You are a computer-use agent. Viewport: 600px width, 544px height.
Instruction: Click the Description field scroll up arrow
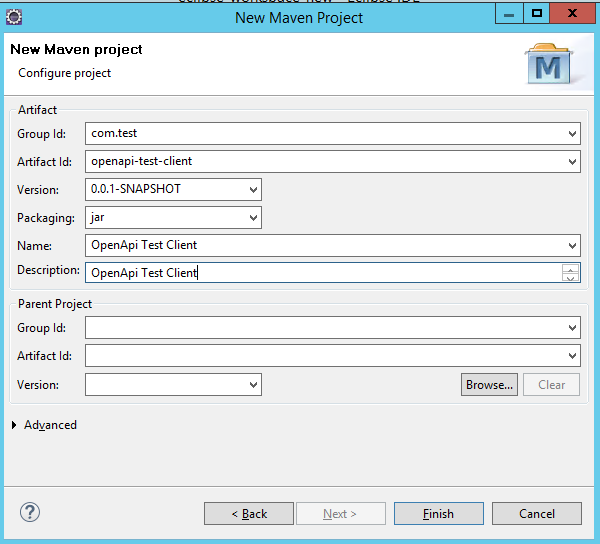coord(570,269)
